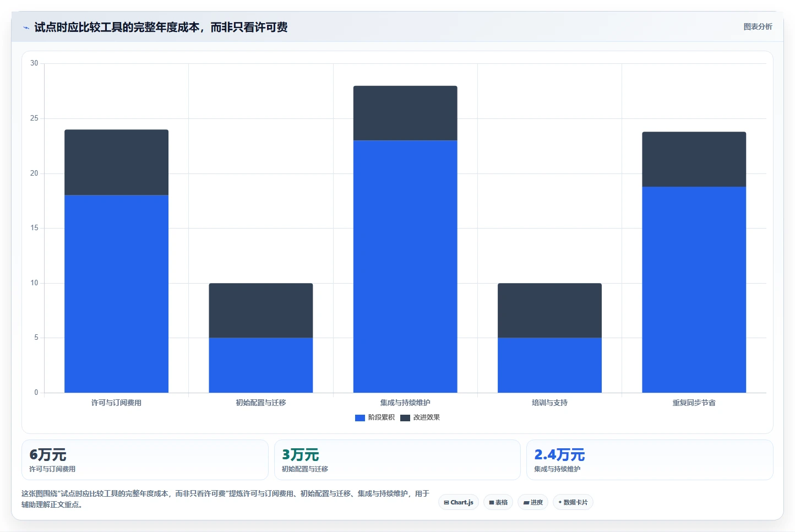
Task: Click the dark segment of 集成与持续维护 bar
Action: point(405,113)
